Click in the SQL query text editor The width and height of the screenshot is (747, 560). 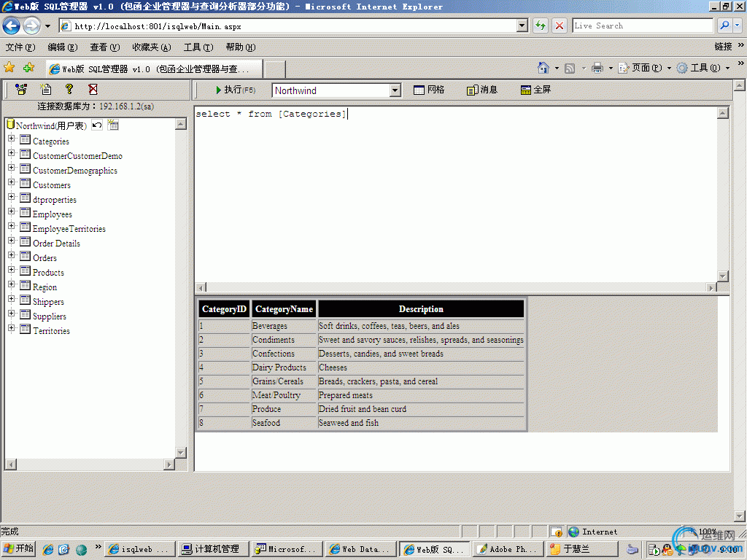(x=456, y=194)
